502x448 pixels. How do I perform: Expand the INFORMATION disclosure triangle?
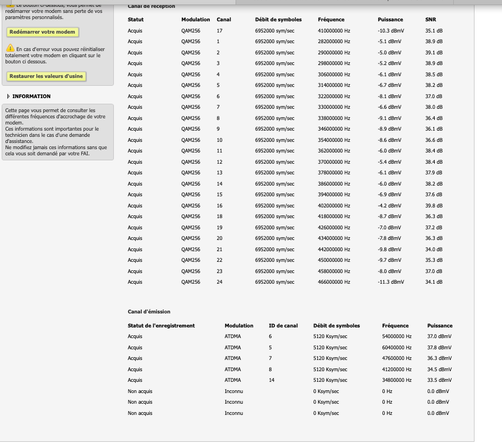point(8,96)
